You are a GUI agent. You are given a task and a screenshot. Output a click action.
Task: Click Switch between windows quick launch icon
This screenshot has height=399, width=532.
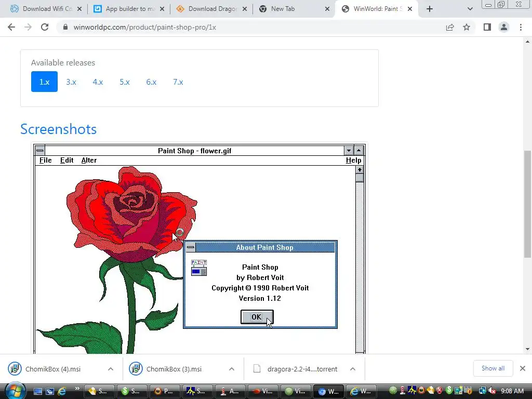tap(50, 391)
